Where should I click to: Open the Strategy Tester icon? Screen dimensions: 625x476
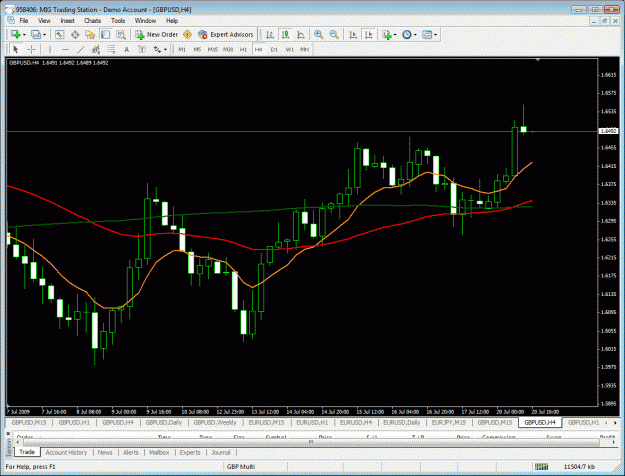pyautogui.click(x=121, y=35)
